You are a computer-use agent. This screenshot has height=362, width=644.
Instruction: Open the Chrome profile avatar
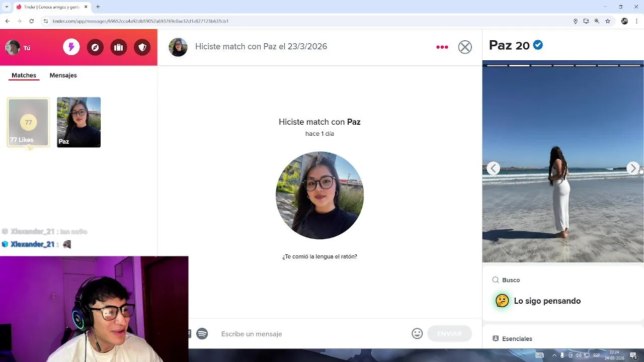point(624,21)
